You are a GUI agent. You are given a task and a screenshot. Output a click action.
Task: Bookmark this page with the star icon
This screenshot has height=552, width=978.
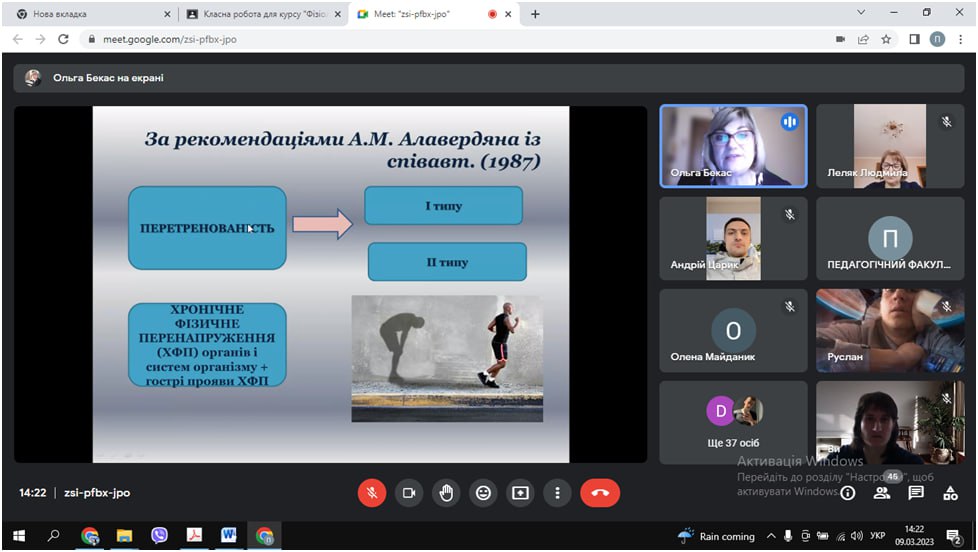[886, 40]
